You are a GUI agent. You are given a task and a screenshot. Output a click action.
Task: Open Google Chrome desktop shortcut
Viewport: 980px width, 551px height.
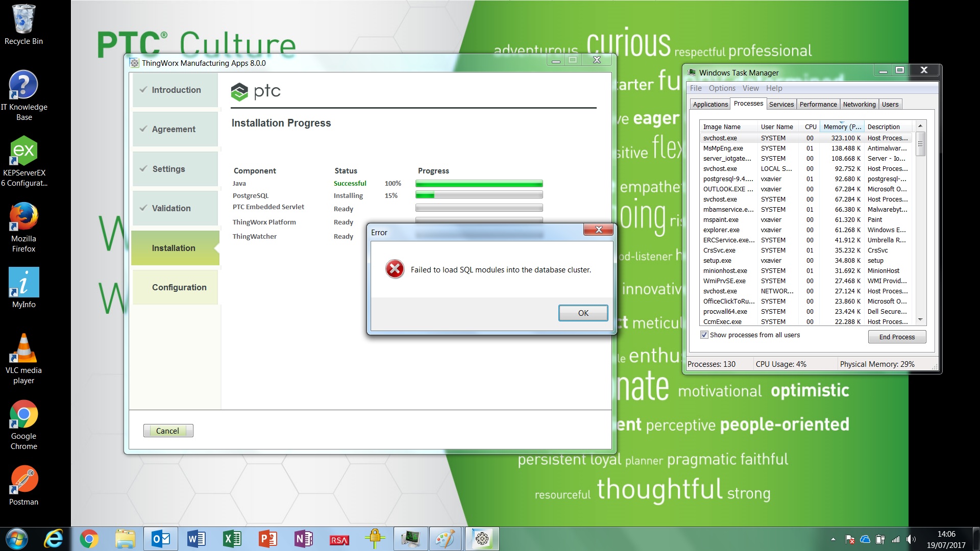click(x=23, y=424)
